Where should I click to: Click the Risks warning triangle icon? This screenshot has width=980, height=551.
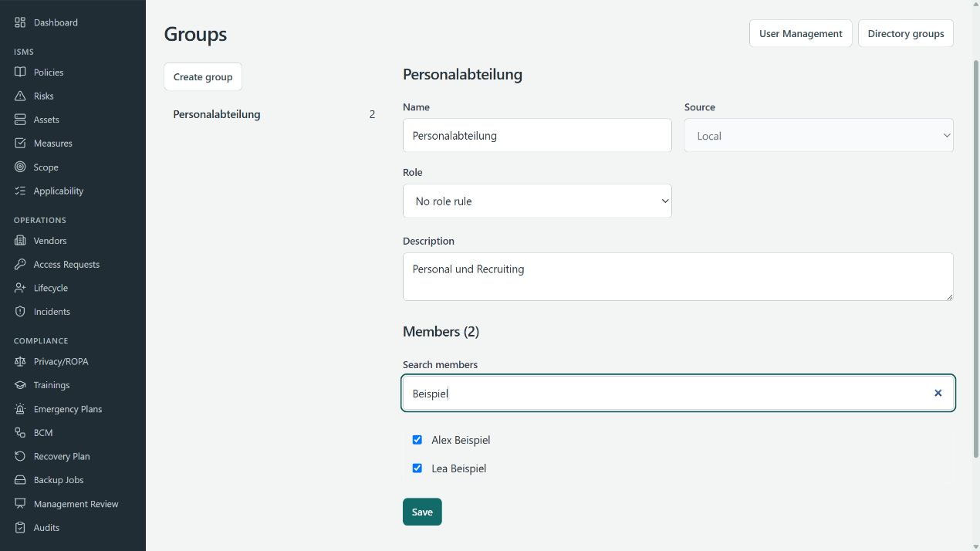20,96
